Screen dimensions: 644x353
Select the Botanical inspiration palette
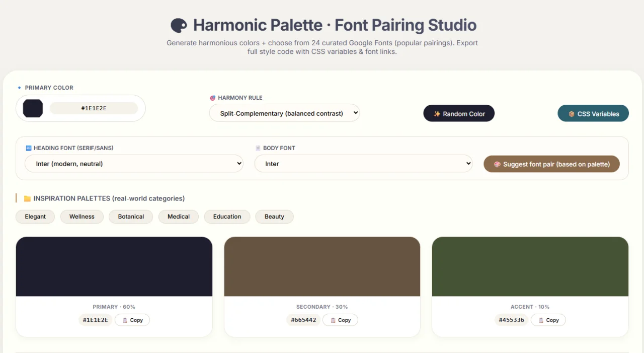pyautogui.click(x=131, y=217)
